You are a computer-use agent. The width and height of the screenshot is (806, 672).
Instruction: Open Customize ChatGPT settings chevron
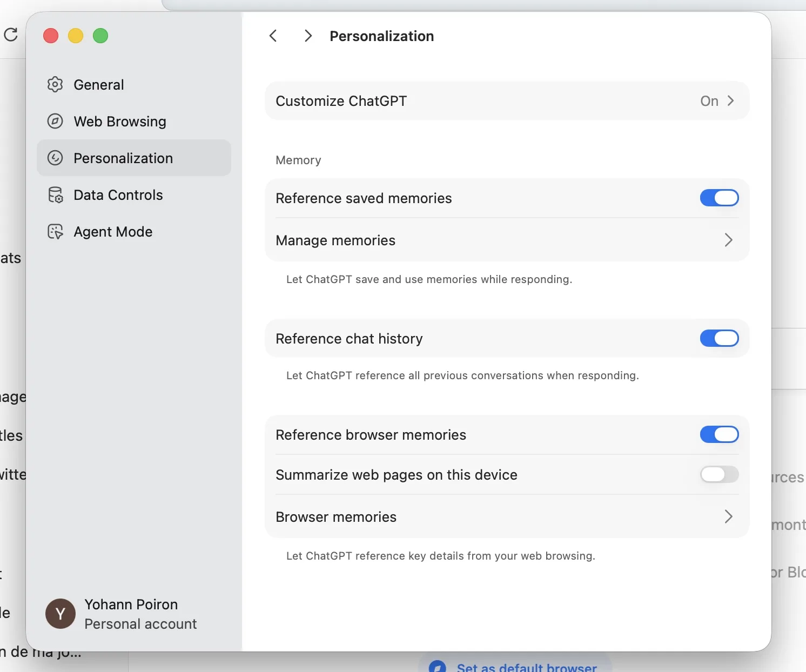pos(730,101)
